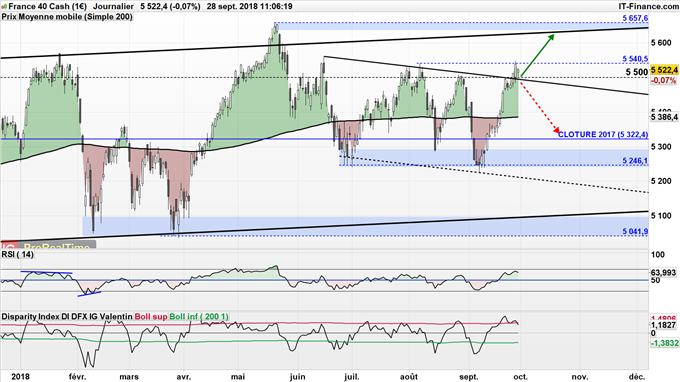The image size is (680, 382).
Task: Select the RSI ( 14) indicator label
Action: 17,254
